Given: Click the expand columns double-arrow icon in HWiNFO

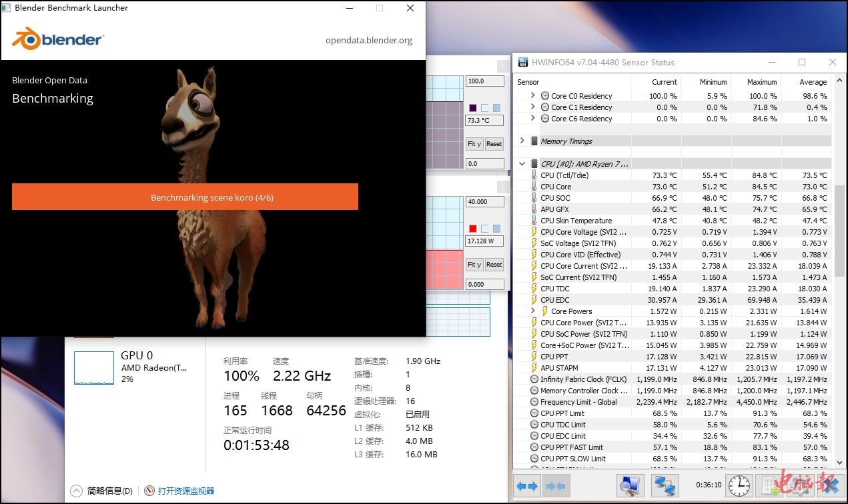Looking at the screenshot, I should pos(527,486).
